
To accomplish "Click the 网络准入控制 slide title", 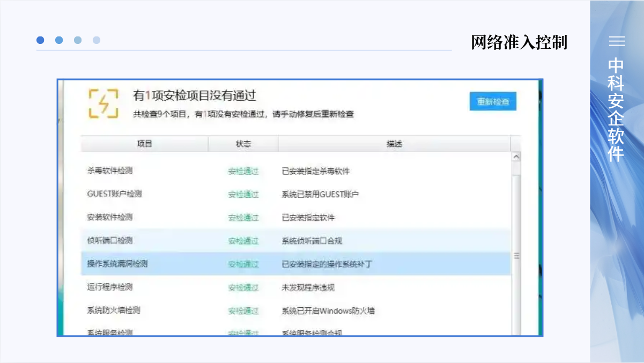I will pos(519,42).
